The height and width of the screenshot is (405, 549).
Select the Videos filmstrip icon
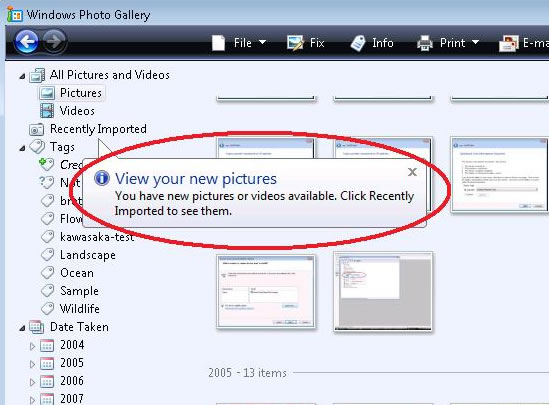[x=47, y=111]
